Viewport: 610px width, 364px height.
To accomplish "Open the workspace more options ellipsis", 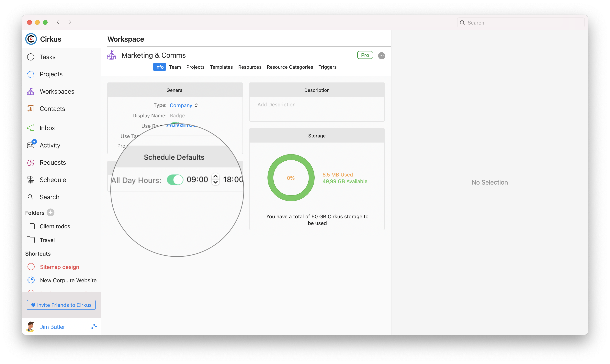I will point(381,56).
